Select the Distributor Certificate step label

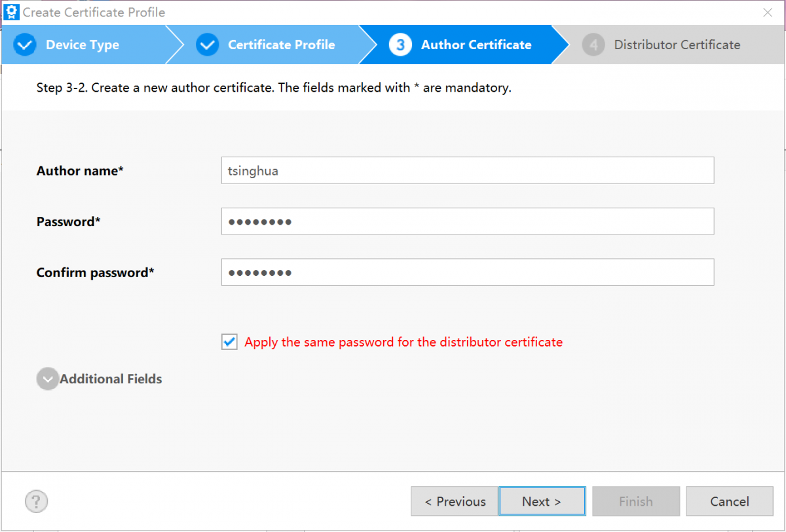(677, 45)
